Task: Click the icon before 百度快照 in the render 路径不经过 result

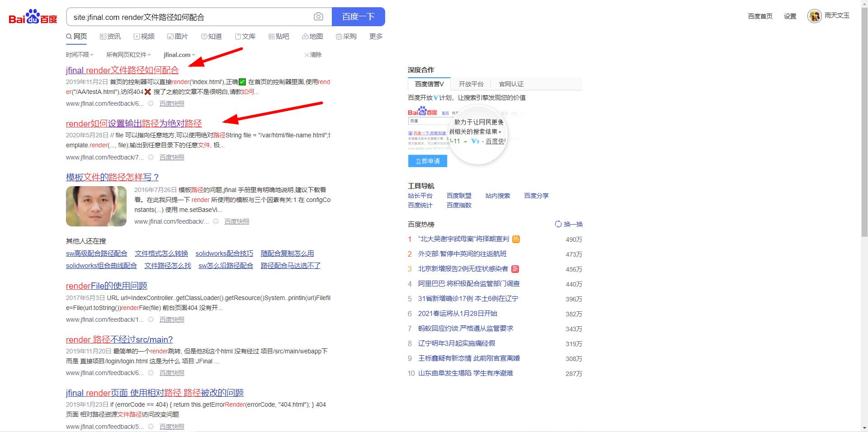Action: (x=151, y=373)
